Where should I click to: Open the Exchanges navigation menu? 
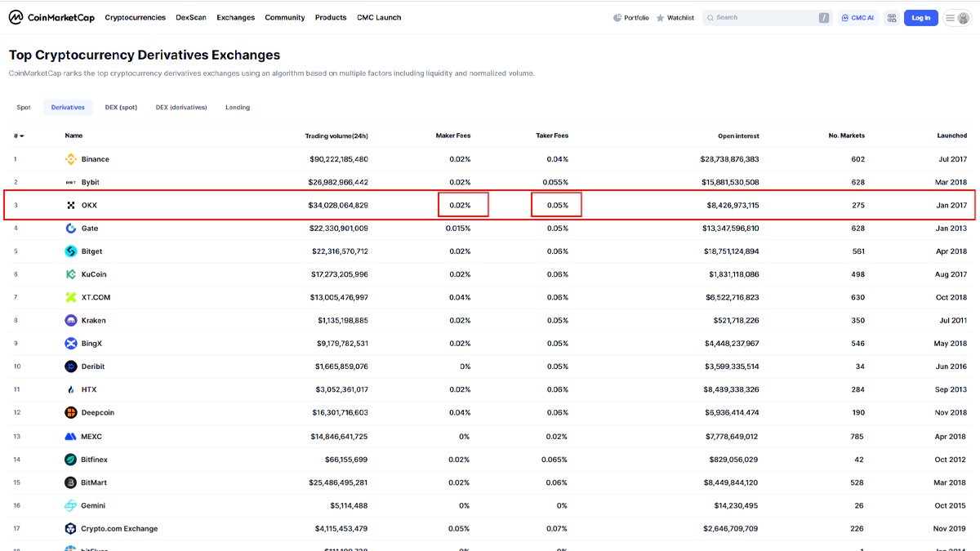[x=236, y=18]
